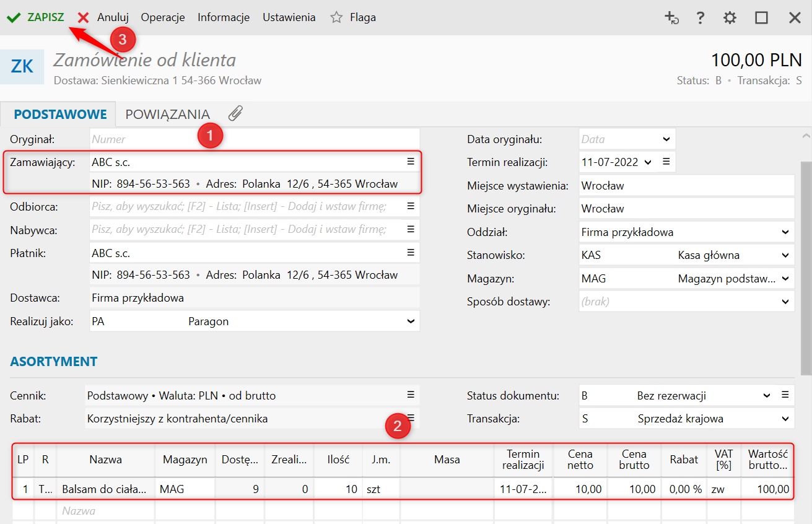The width and height of the screenshot is (812, 524).
Task: Expand the Realizuj jako dropdown
Action: coord(410,321)
